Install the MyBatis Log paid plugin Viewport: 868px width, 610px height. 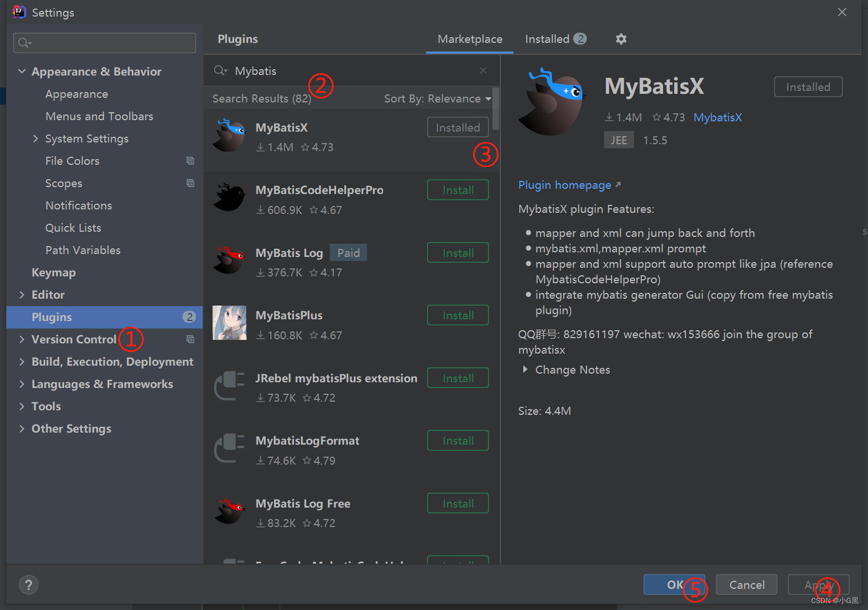coord(458,252)
